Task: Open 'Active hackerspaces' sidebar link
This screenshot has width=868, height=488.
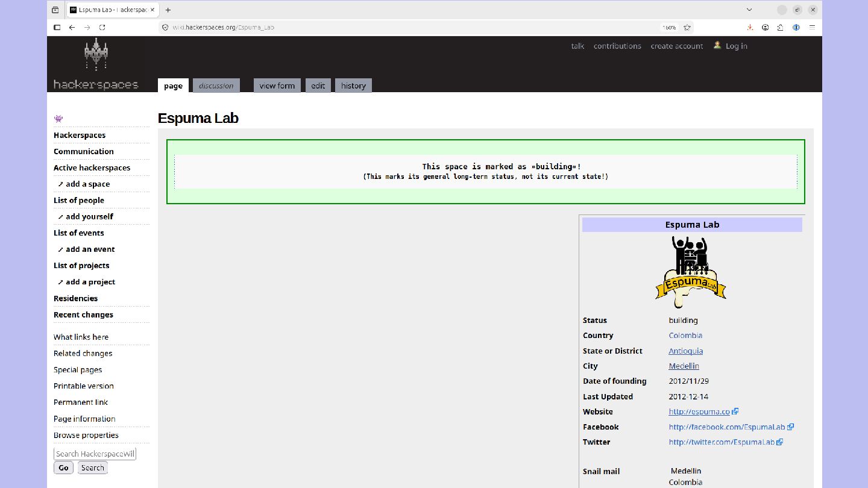Action: [x=92, y=167]
